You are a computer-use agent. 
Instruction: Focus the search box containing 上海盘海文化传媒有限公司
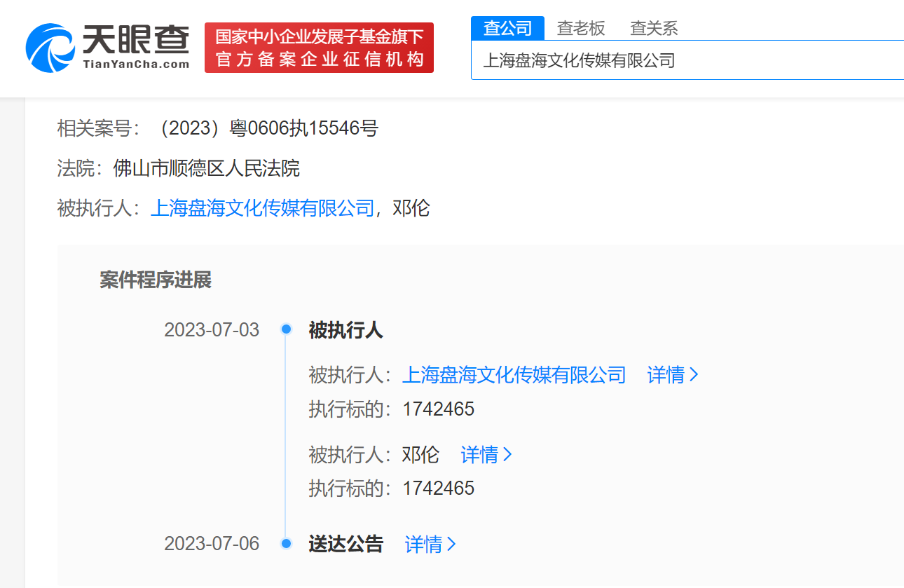(x=687, y=60)
